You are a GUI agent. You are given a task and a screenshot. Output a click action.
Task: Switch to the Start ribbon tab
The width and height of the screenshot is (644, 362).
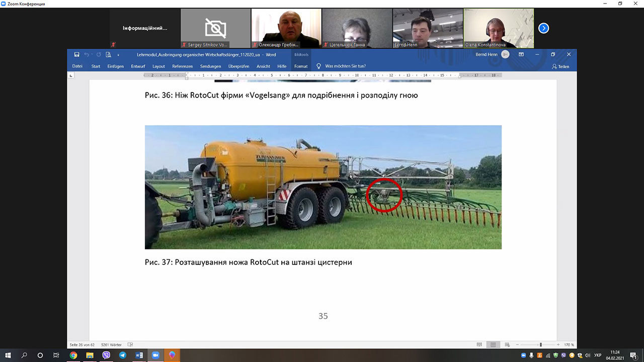pyautogui.click(x=96, y=66)
